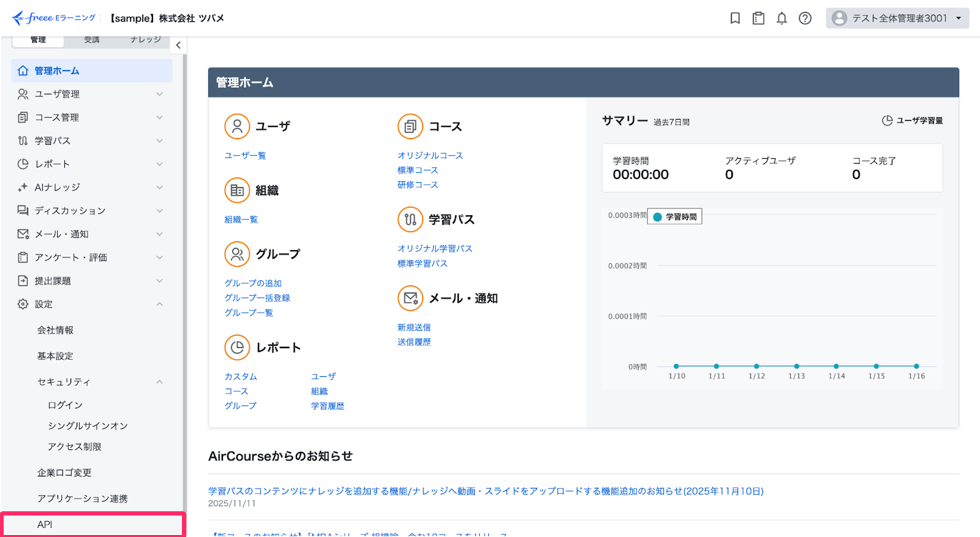The width and height of the screenshot is (980, 537).
Task: Click the 1/13 data point on chart
Action: [x=796, y=366]
